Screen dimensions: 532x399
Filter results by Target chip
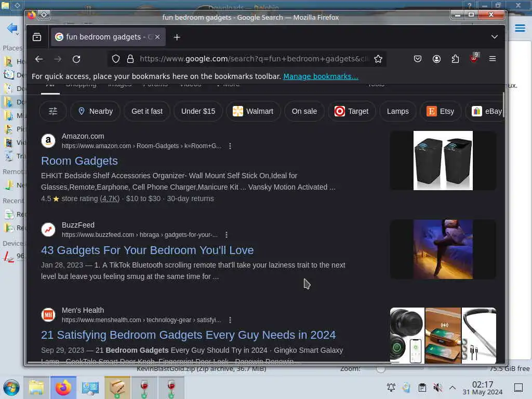click(352, 111)
